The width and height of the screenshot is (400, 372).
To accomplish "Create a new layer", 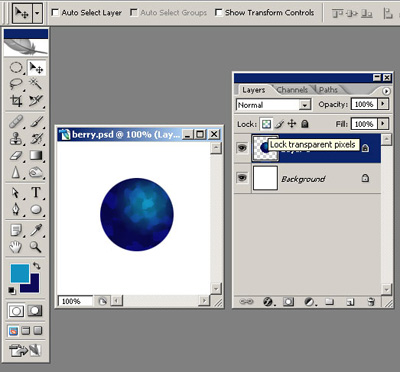I will click(350, 302).
